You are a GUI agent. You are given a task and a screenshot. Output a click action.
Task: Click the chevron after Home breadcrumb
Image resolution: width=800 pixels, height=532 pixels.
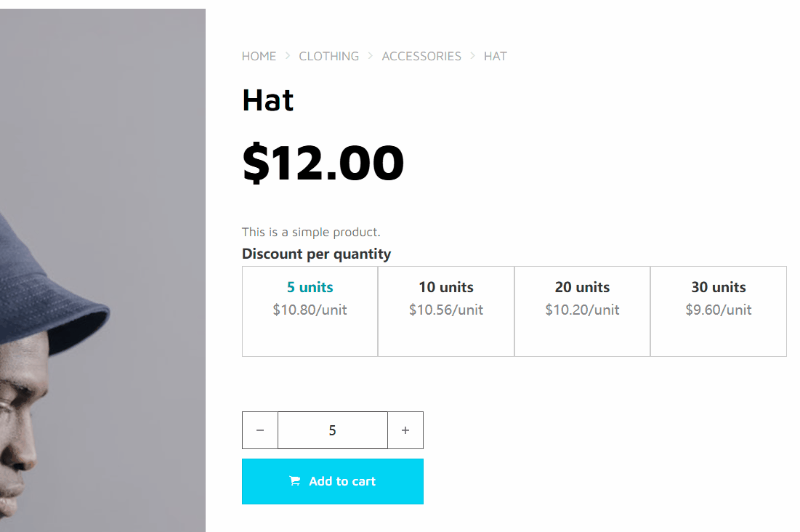click(x=288, y=56)
